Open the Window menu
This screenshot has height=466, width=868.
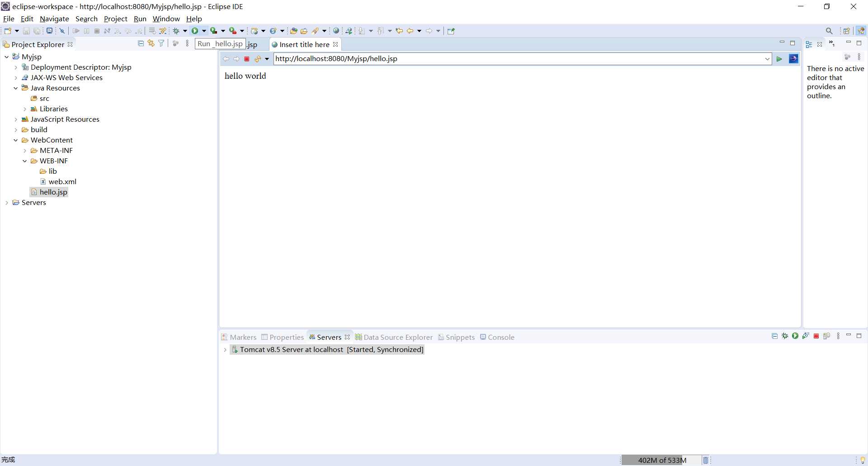pos(166,19)
